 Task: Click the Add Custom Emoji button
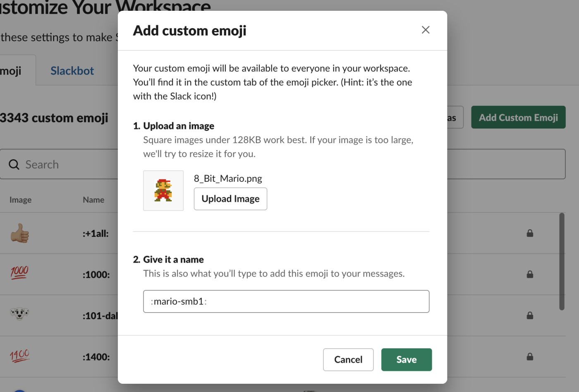[518, 117]
